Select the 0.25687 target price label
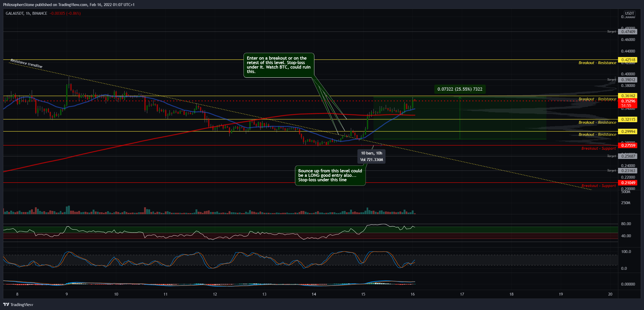This screenshot has height=310, width=644. point(627,156)
